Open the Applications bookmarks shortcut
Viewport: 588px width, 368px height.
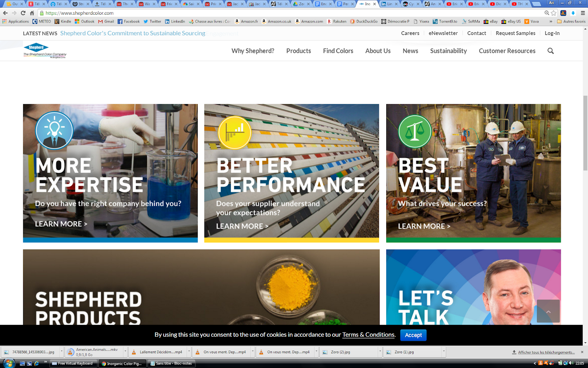[15, 21]
